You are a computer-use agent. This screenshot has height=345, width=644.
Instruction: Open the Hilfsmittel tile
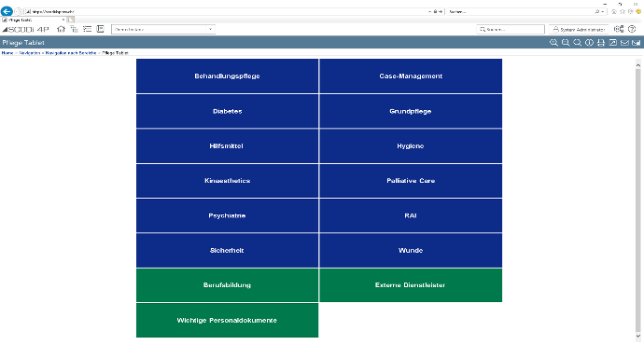227,146
